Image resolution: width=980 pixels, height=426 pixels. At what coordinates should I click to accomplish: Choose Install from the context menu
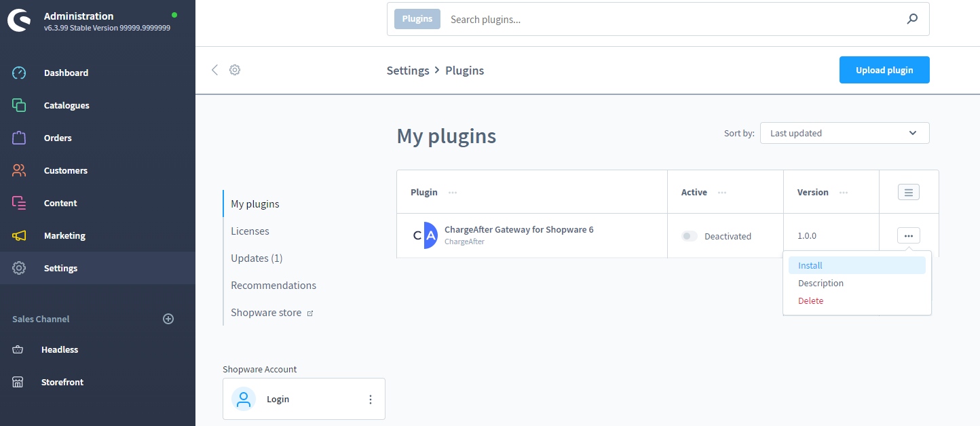point(857,265)
